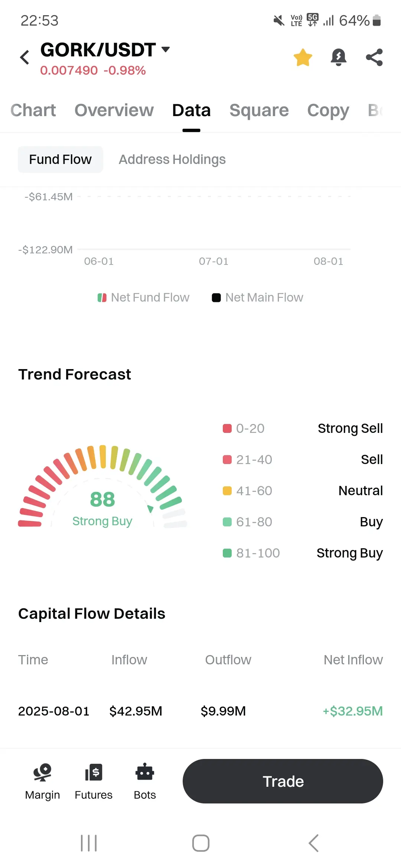Viewport: 401px width, 868px height.
Task: Open the Square tab
Action: click(x=259, y=110)
